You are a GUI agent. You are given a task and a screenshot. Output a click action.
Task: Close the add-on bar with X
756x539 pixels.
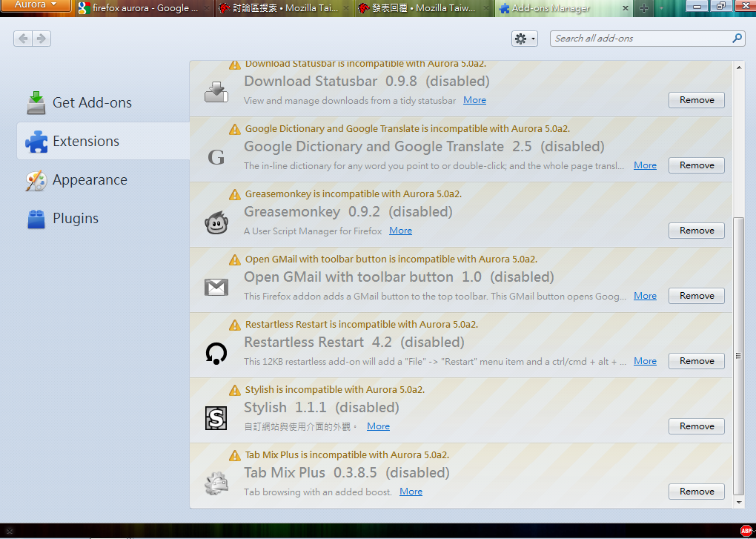9,532
